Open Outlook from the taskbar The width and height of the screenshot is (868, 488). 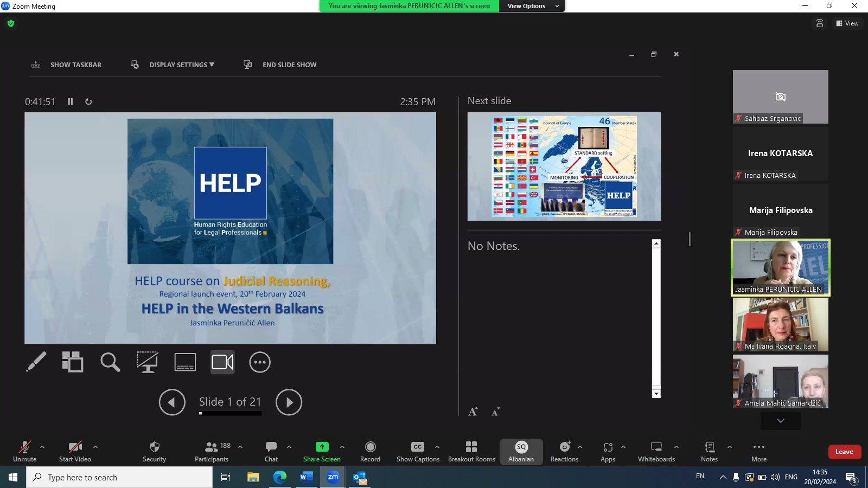click(360, 477)
